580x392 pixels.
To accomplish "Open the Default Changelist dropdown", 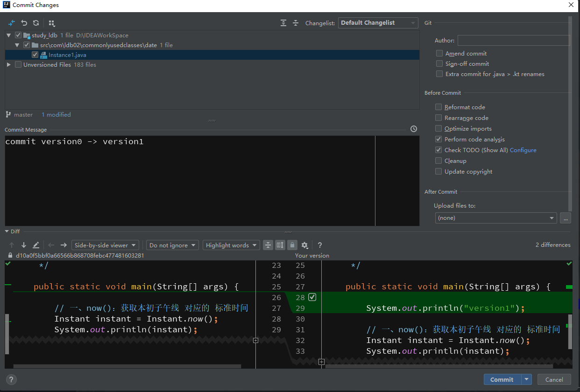I will coord(378,22).
